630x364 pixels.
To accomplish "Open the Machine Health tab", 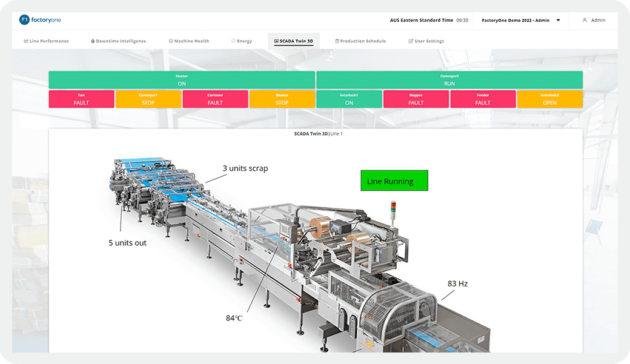I will [189, 41].
